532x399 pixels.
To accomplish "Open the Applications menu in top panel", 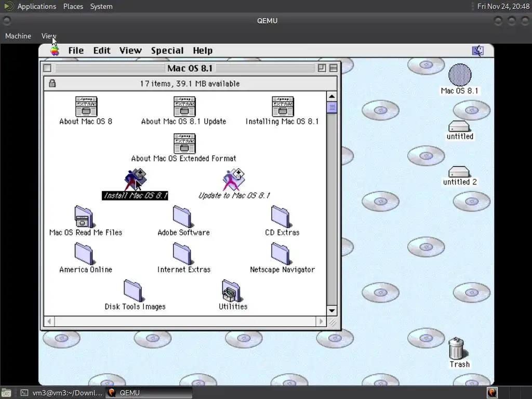I will pos(37,6).
